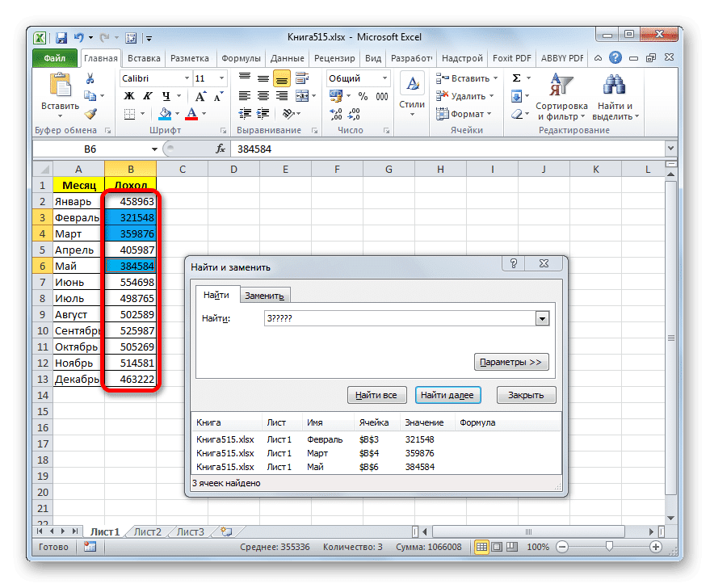The width and height of the screenshot is (710, 588).
Task: Move the zoom slider handle
Action: click(610, 547)
